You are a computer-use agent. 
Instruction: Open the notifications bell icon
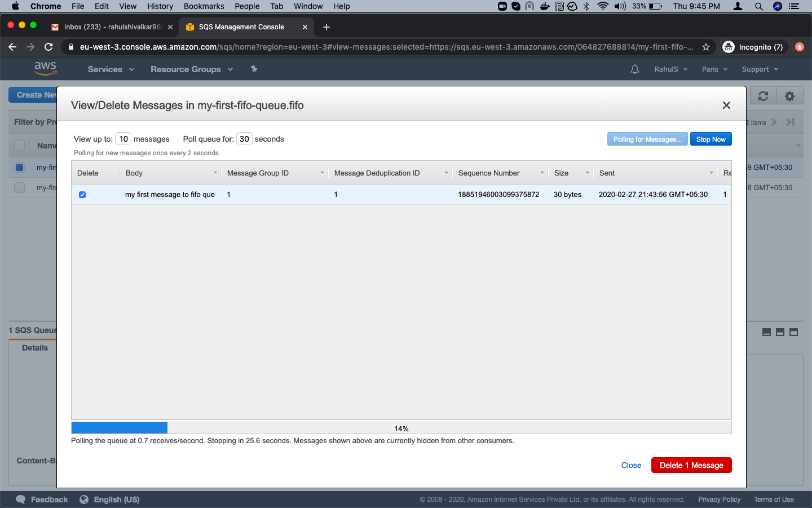click(x=634, y=69)
